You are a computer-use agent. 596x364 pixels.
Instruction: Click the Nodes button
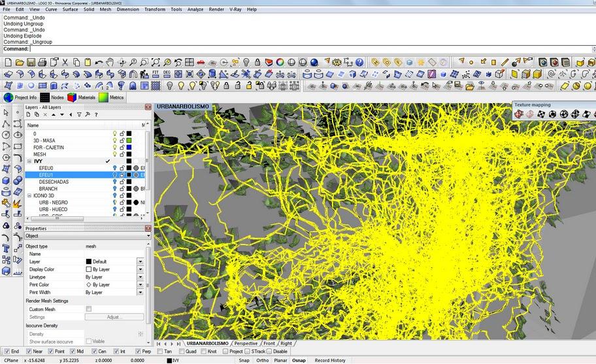(52, 97)
